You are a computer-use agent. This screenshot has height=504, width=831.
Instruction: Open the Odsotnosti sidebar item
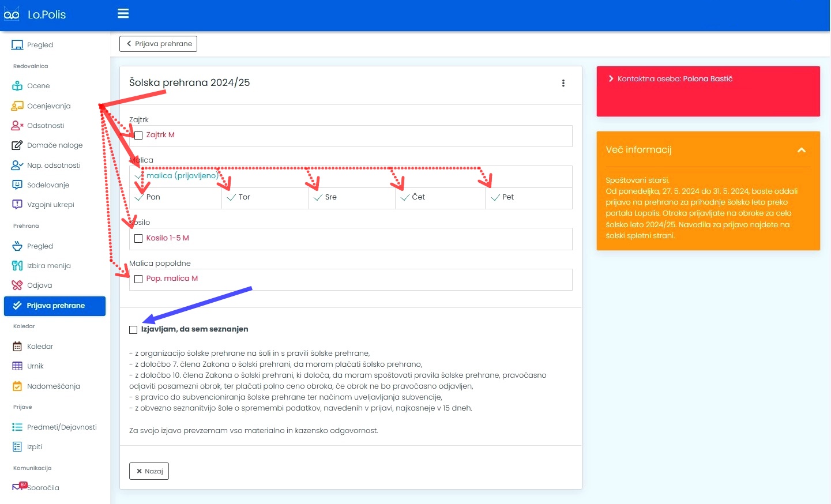pyautogui.click(x=46, y=126)
